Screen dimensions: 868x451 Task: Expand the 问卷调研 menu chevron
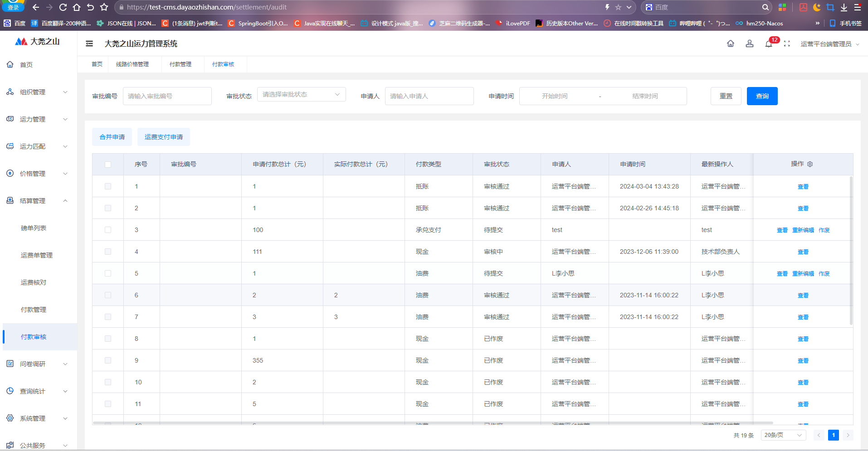coord(65,364)
